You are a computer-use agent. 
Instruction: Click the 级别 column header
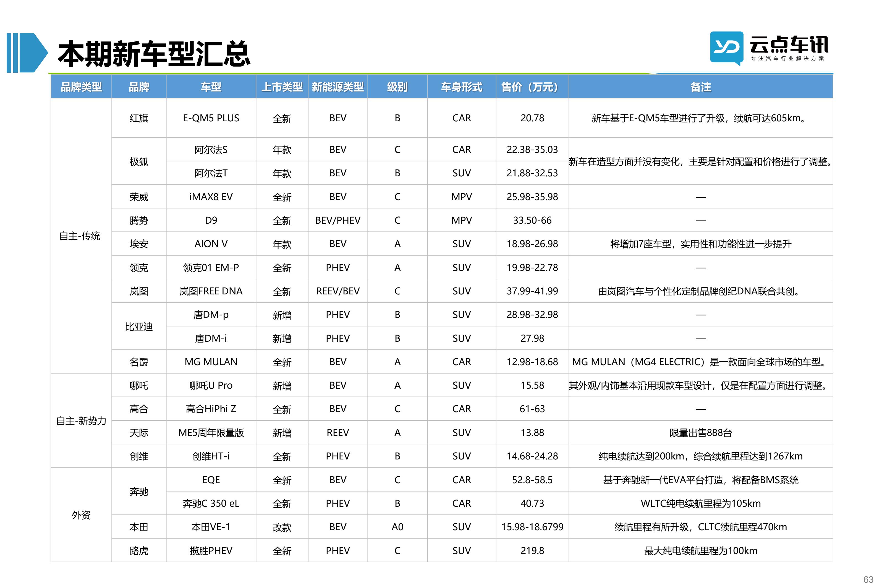(397, 87)
